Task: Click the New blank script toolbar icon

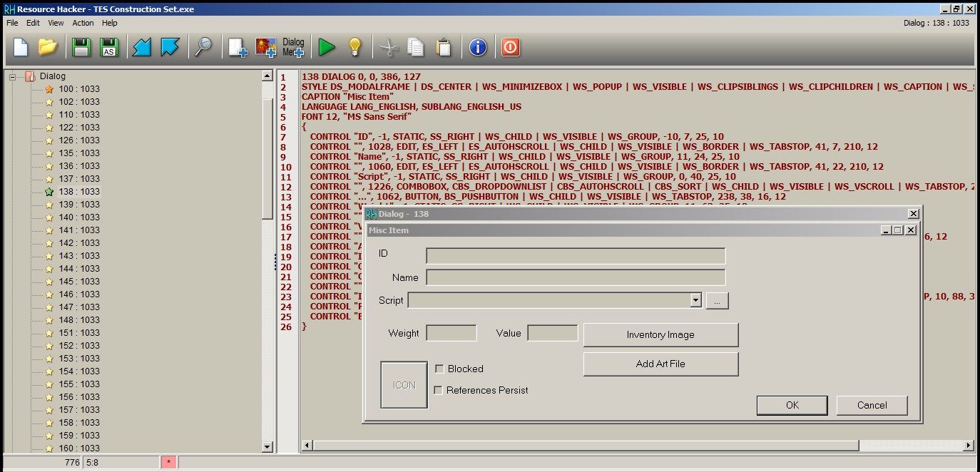Action: click(21, 48)
